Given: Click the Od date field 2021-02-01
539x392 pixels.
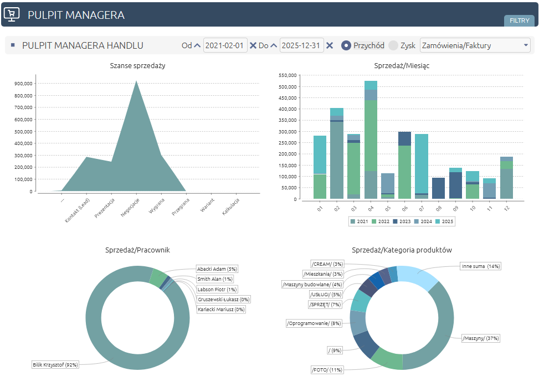Looking at the screenshot, I should [x=225, y=45].
